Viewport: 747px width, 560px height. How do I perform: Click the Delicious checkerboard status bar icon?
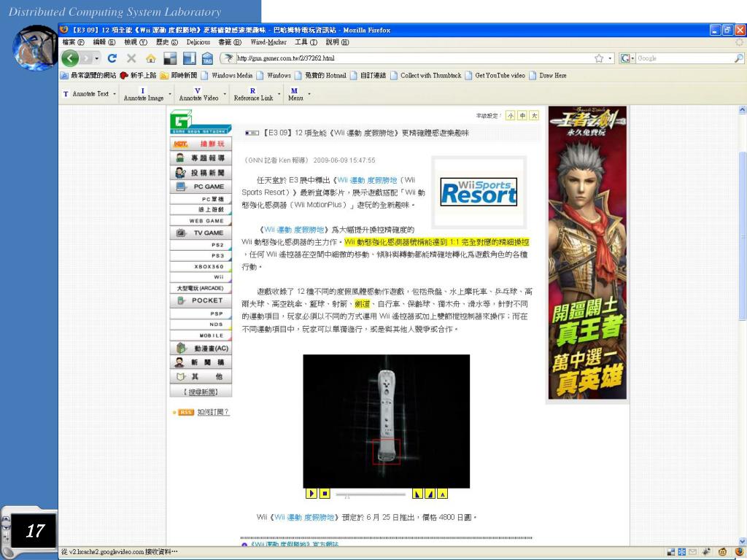click(671, 552)
